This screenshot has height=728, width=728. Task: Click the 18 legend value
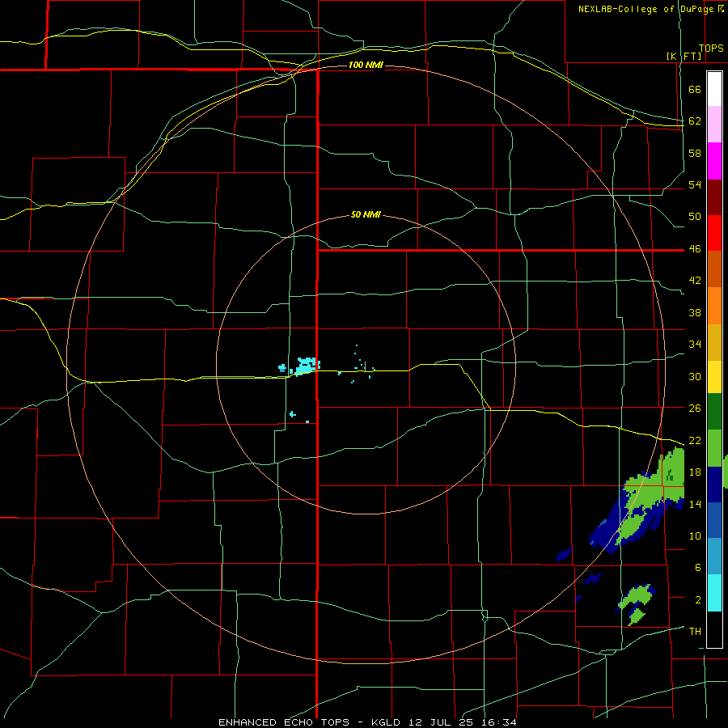pyautogui.click(x=695, y=472)
